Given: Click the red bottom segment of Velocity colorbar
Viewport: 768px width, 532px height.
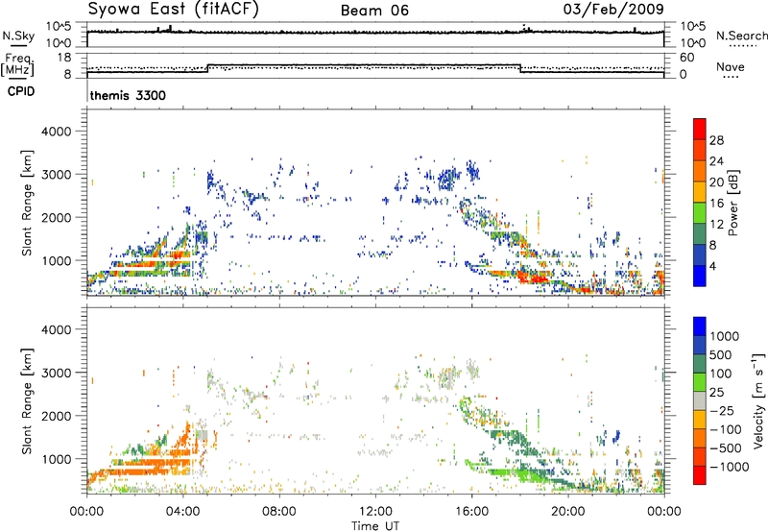Looking at the screenshot, I should point(700,475).
